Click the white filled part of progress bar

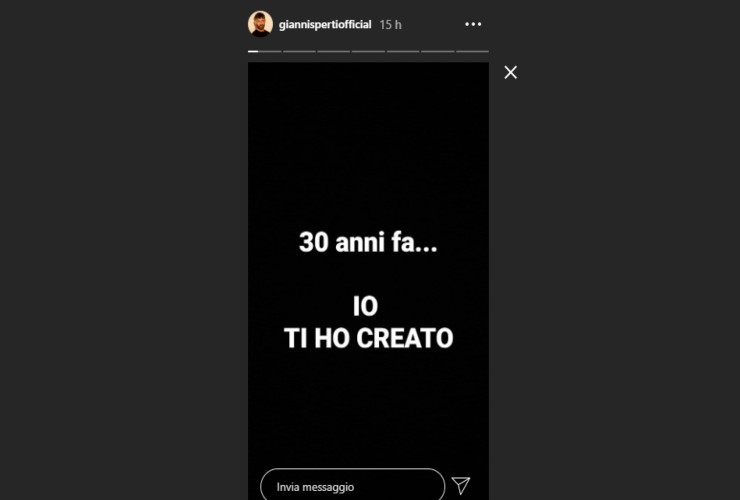[x=253, y=51]
